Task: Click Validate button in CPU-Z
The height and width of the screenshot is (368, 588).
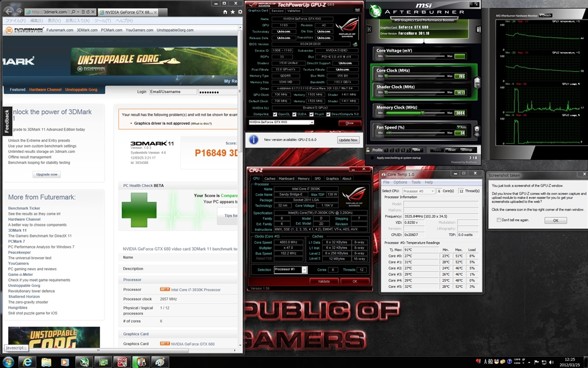Action: pos(324,281)
